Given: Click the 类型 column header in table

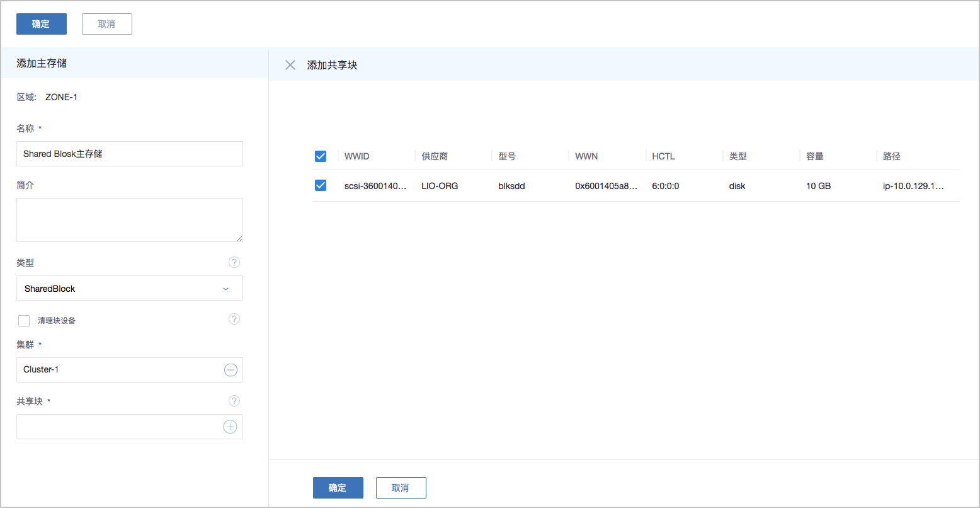Looking at the screenshot, I should coord(738,156).
